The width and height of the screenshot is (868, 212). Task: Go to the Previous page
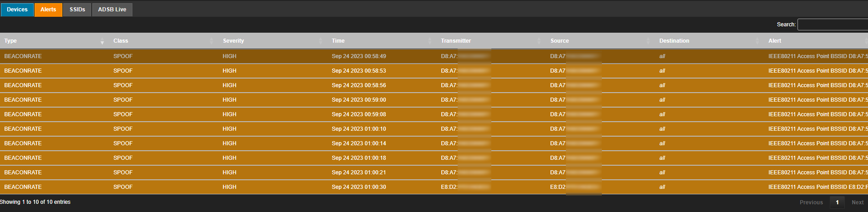point(811,202)
